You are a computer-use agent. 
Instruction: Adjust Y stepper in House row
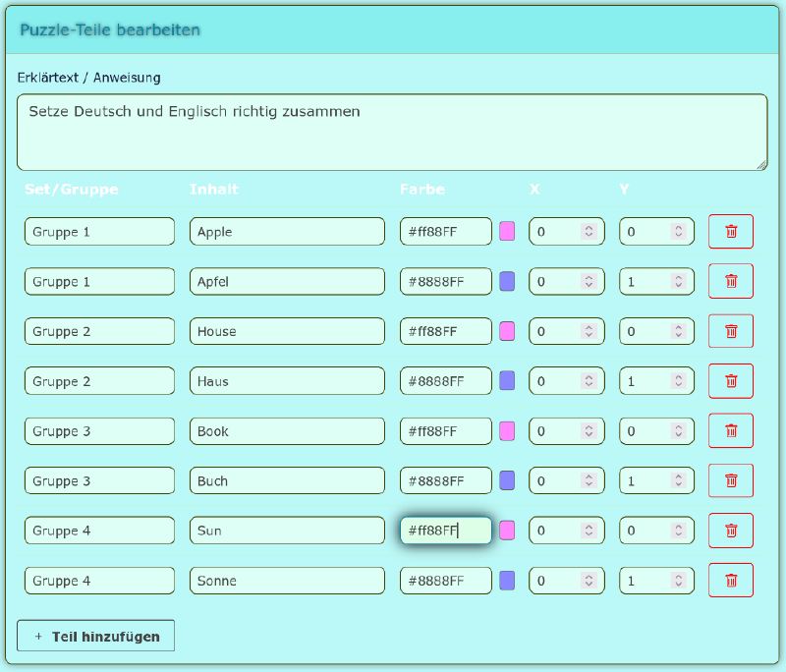coord(679,331)
